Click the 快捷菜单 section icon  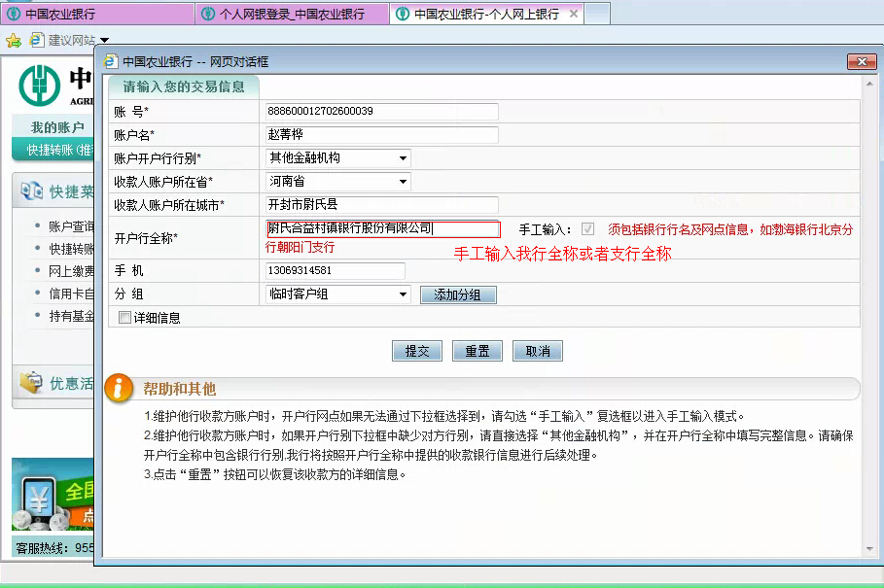pos(31,190)
